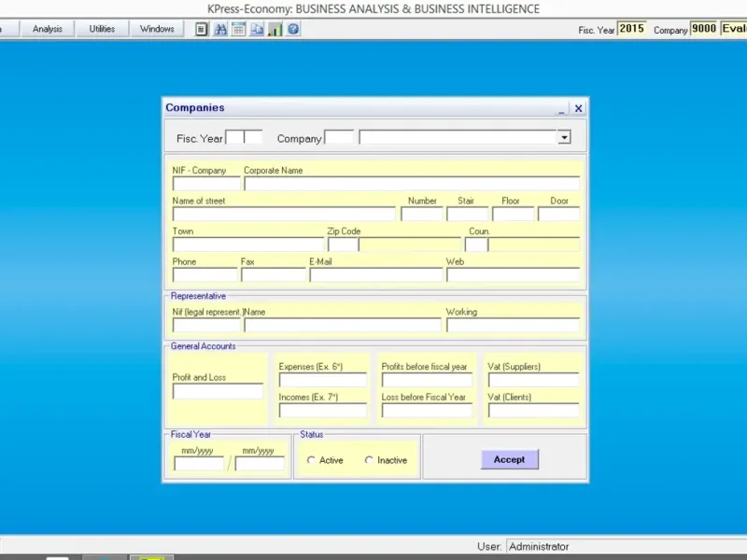Screen dimensions: 747x560
Task: Focus the Fax field
Action: tap(274, 275)
